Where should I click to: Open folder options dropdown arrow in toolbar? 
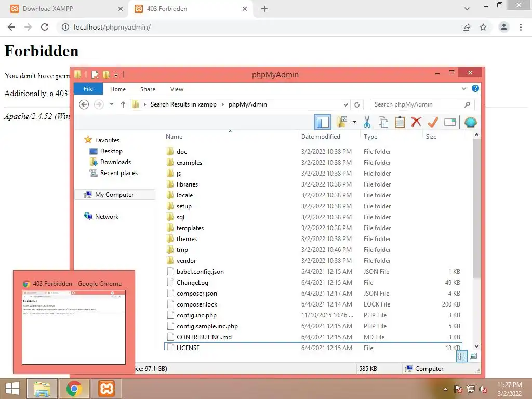pyautogui.click(x=354, y=122)
